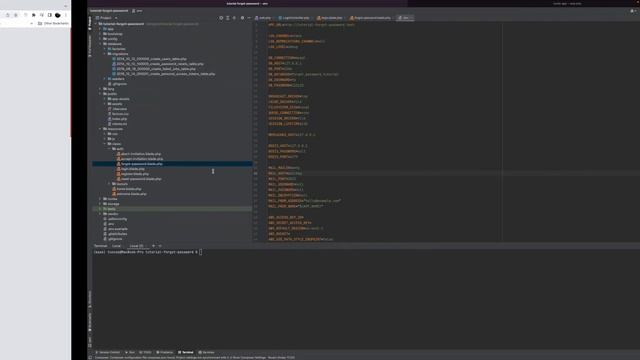Image resolution: width=640 pixels, height=360 pixels.
Task: Select the tests folder
Action: click(109, 209)
